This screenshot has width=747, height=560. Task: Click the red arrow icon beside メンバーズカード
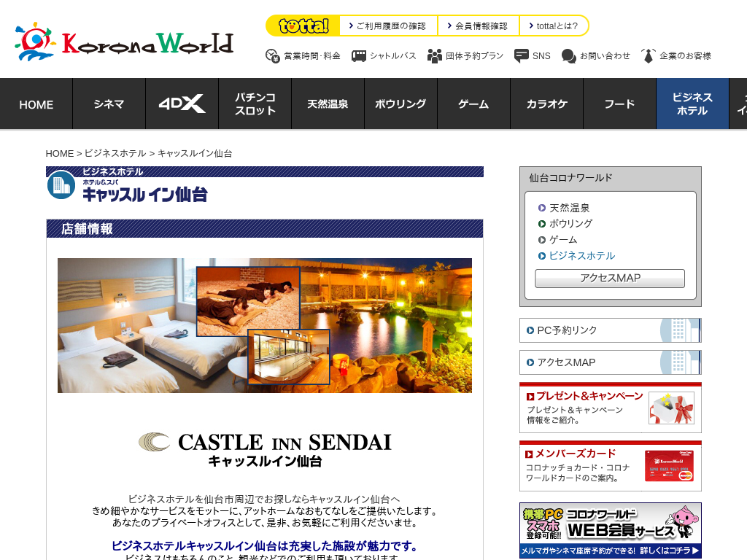pos(529,454)
